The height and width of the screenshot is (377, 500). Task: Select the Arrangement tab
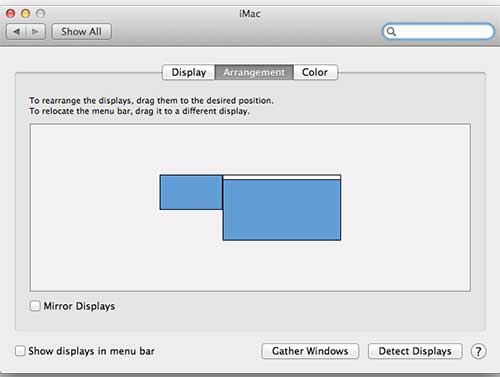(x=254, y=72)
